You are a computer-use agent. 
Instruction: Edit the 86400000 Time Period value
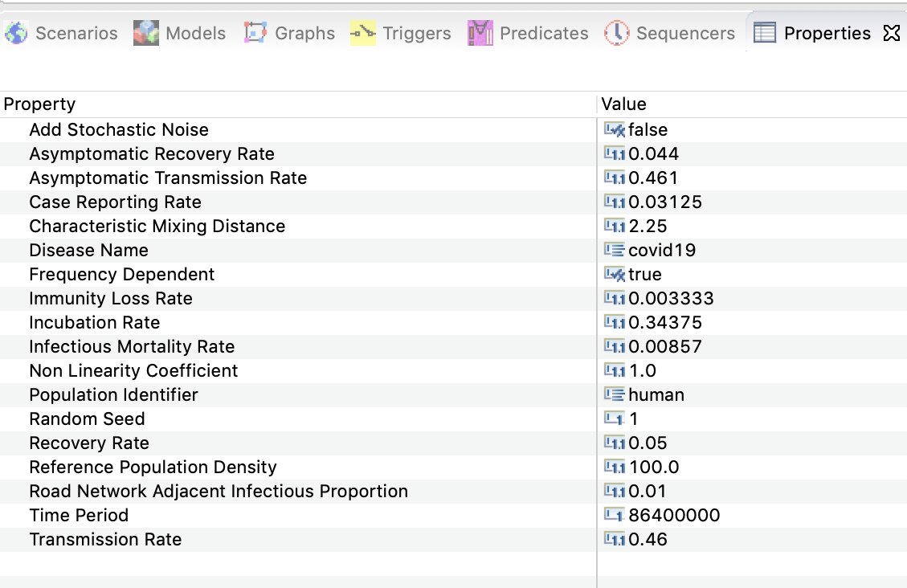(674, 515)
